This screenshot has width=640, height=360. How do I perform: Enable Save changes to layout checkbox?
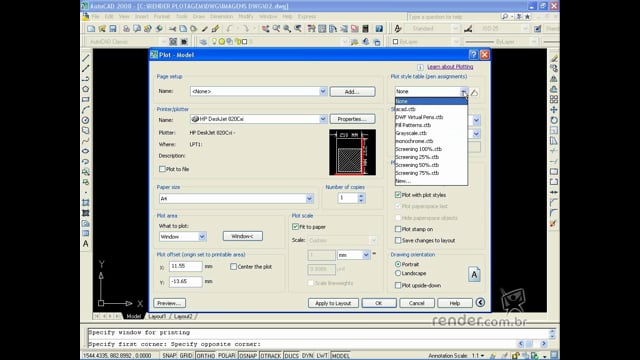coord(398,240)
